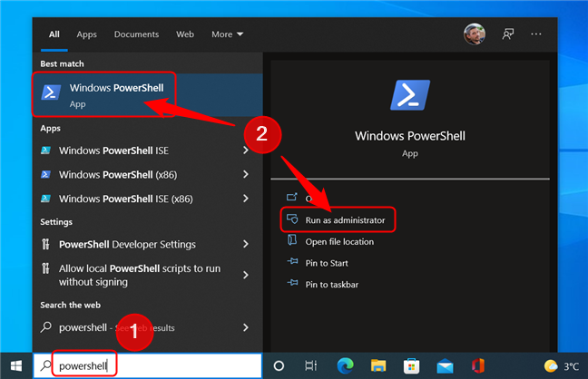Screen dimensions: 588x379
Task: Expand Allow local PowerShell scripts chevron
Action: pos(246,275)
